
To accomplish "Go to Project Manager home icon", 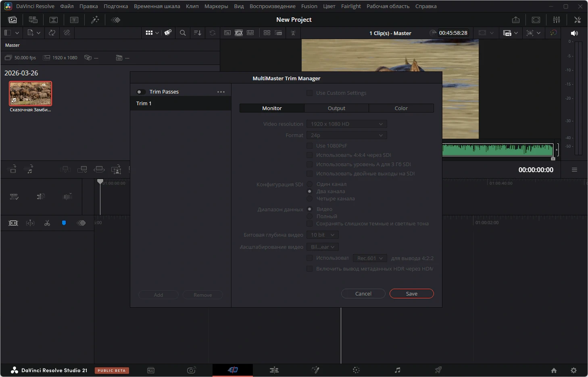I will coord(554,370).
